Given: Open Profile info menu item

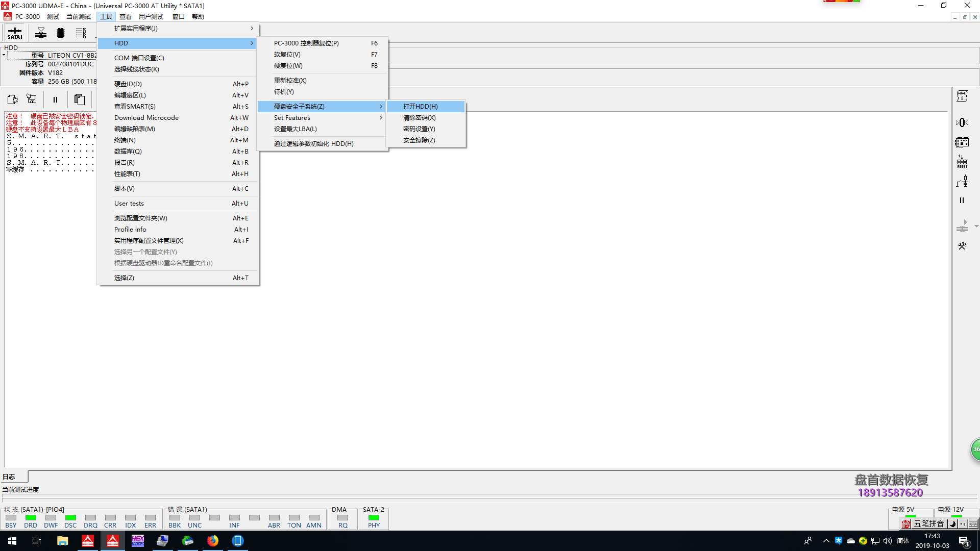Looking at the screenshot, I should [178, 230].
